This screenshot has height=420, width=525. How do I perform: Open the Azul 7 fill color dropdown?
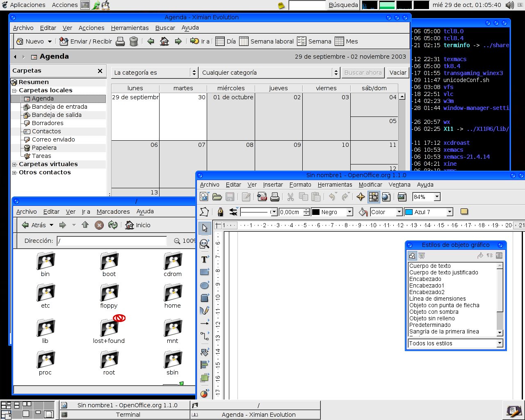click(450, 212)
